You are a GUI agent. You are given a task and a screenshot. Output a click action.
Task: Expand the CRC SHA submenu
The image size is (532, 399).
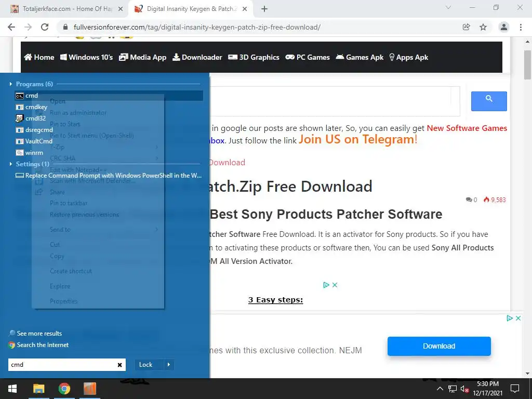pos(98,158)
